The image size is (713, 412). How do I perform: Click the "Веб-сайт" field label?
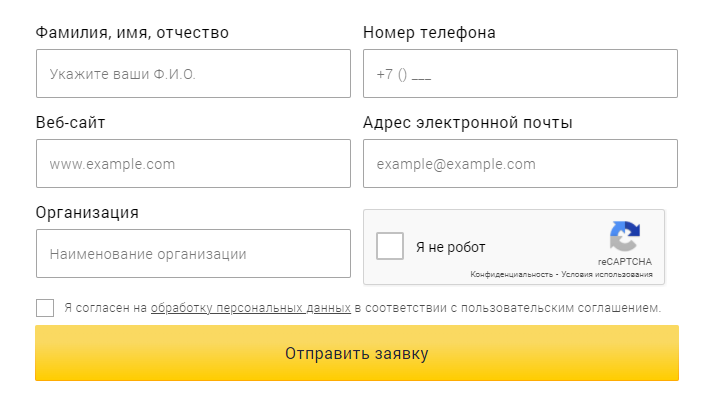(70, 123)
